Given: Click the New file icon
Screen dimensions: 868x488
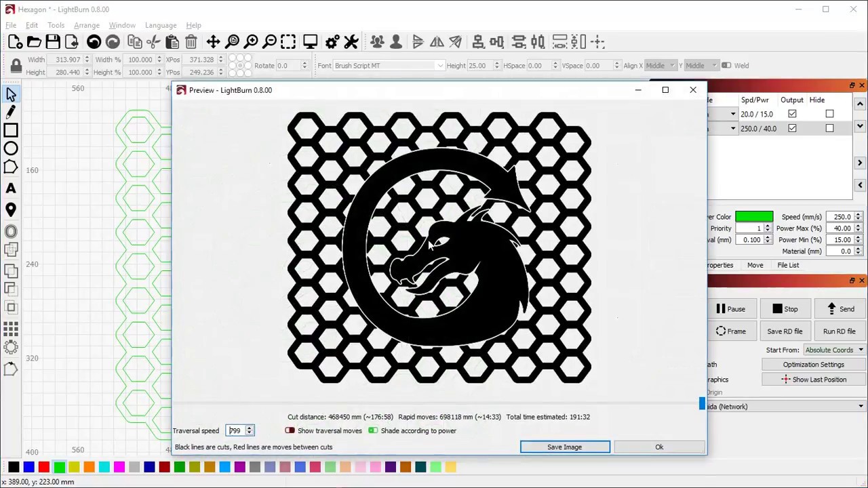Looking at the screenshot, I should click(x=15, y=42).
